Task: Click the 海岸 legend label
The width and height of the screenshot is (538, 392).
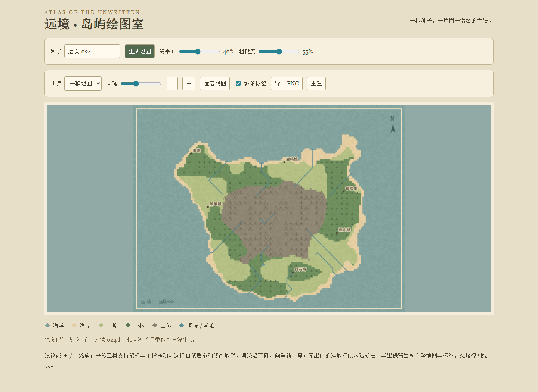Action: pos(85,326)
